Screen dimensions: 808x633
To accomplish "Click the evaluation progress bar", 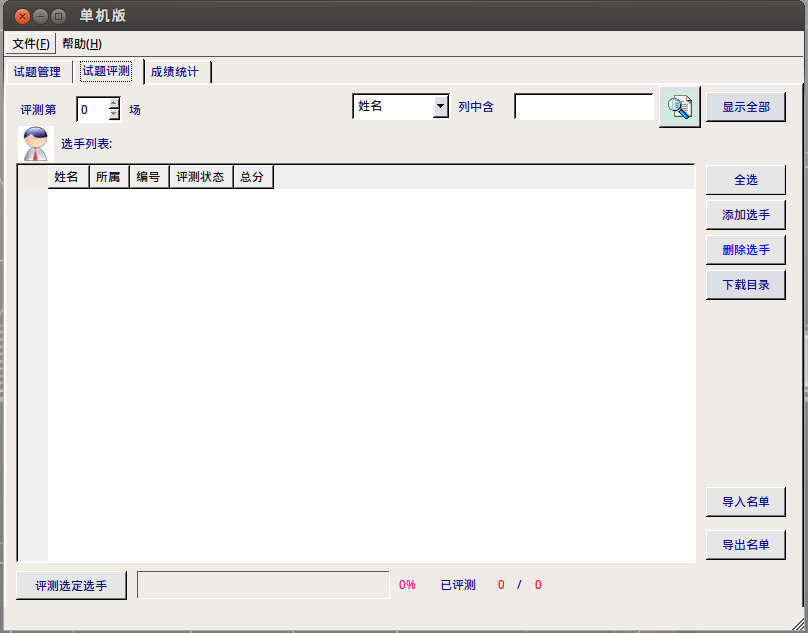I will click(x=263, y=585).
